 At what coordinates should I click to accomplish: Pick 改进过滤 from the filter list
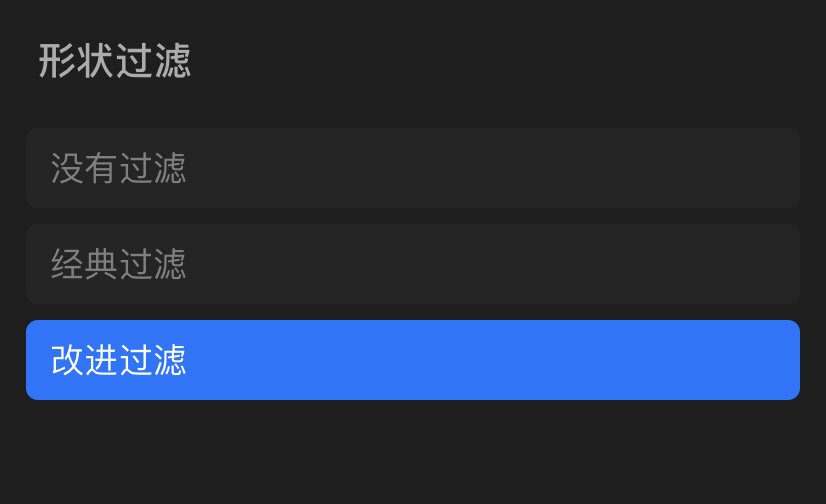pyautogui.click(x=412, y=360)
